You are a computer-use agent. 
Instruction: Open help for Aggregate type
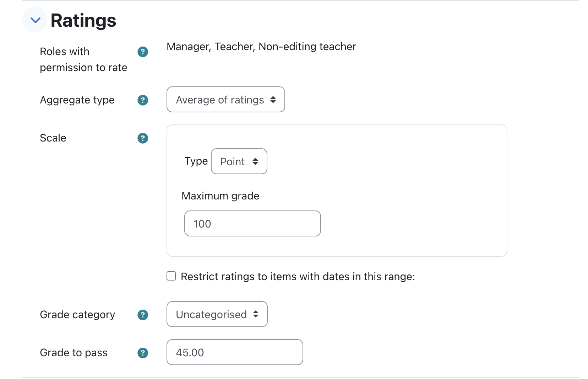[x=143, y=100]
